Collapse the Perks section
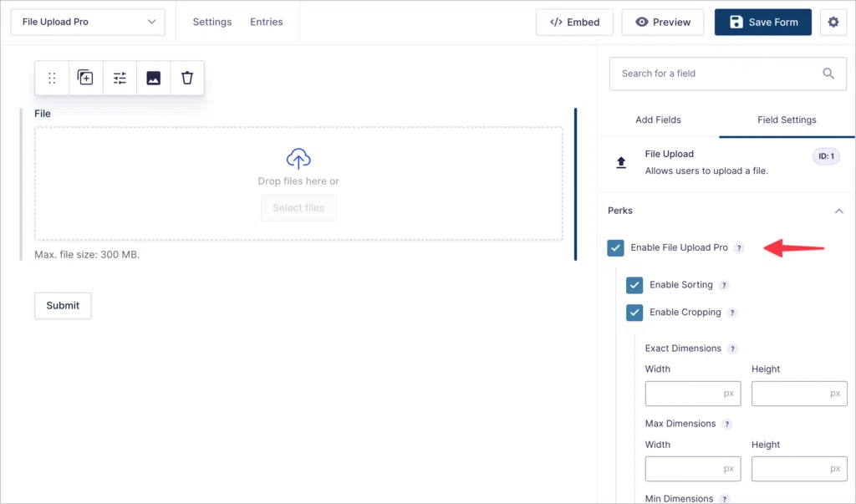Viewport: 856px width, 504px height. click(838, 211)
